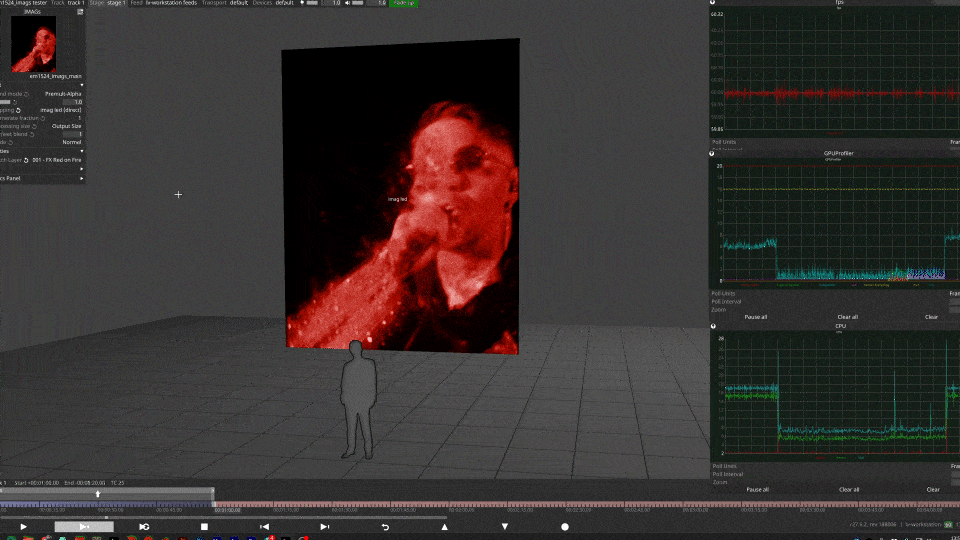Click the Play transport button
Screen dimensions: 960x540
[23, 527]
